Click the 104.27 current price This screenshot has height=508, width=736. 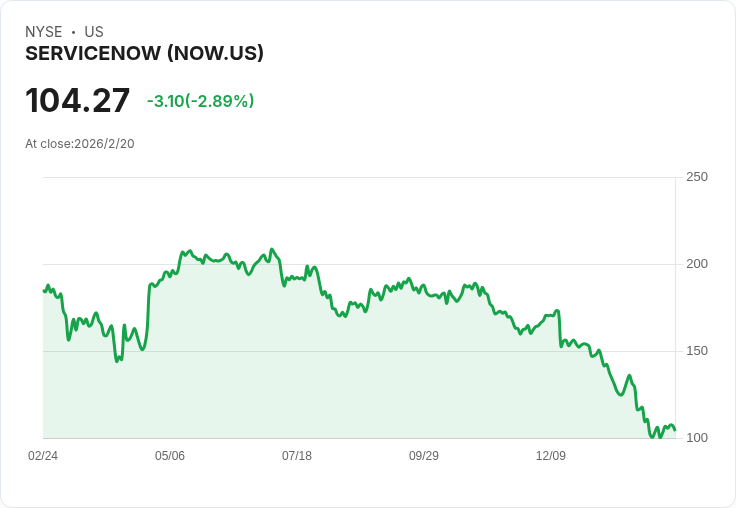(x=78, y=101)
